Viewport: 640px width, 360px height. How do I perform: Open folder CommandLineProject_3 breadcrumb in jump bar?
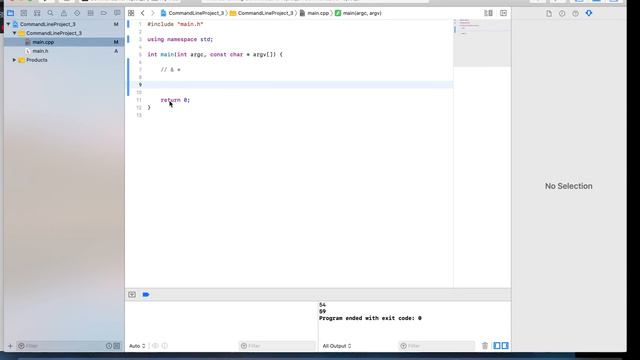pyautogui.click(x=262, y=13)
